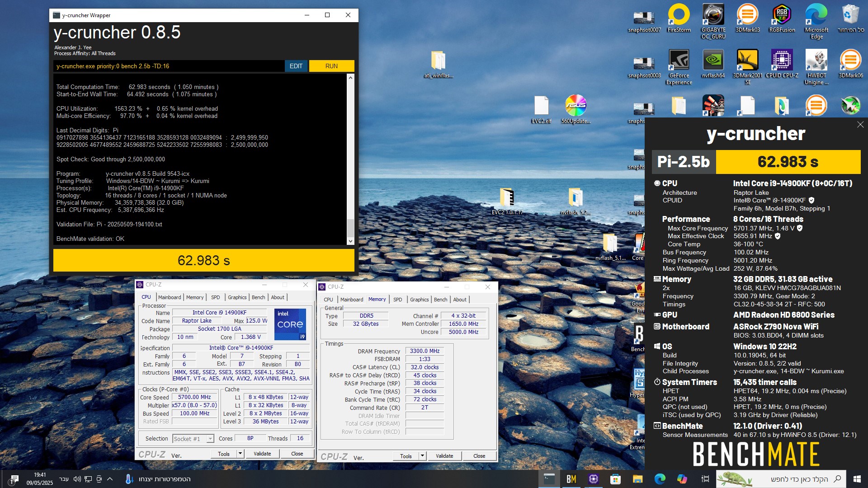Open the GeForce Experience shortcut
This screenshot has width=868, height=488.
click(679, 67)
